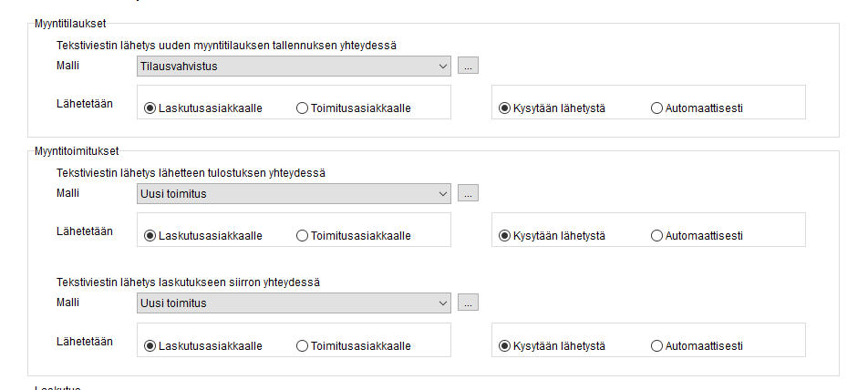The height and width of the screenshot is (390, 868).
Task: Click the ellipsis button beside Tilausvahvistus
Action: coord(468,66)
